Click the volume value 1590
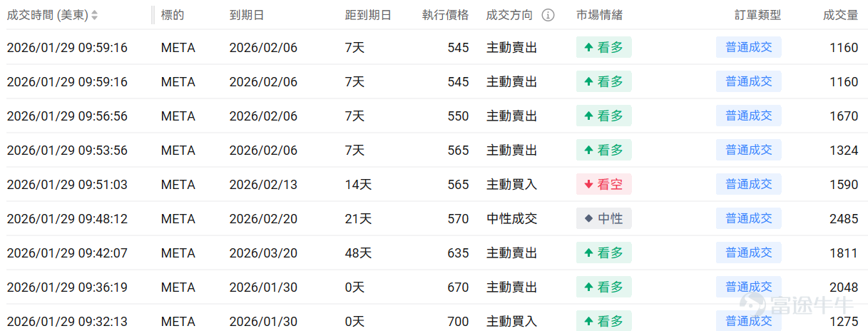This screenshot has width=868, height=331. 844,185
